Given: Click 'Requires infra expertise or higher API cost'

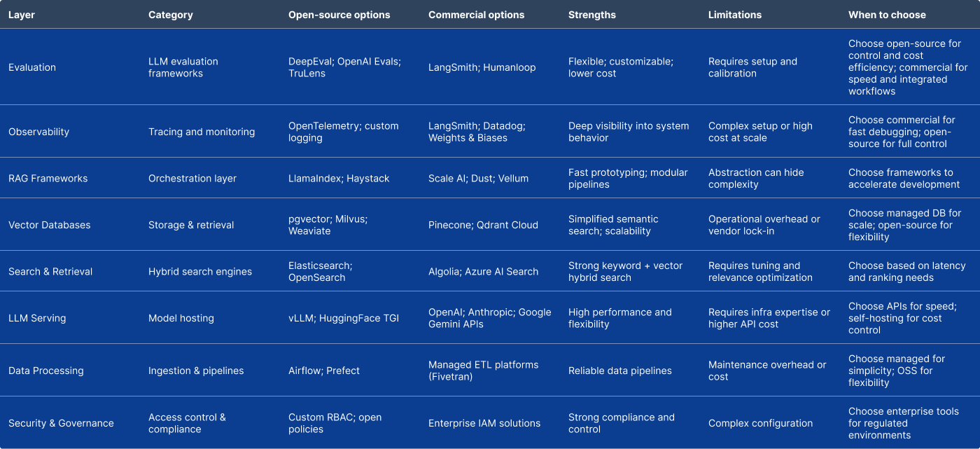Looking at the screenshot, I should (769, 318).
